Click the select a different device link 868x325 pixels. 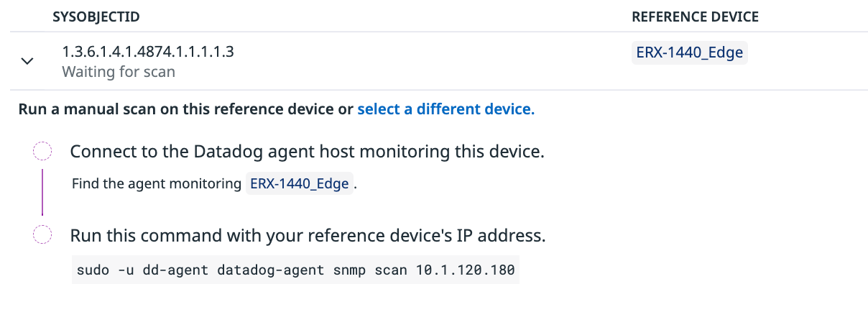(x=445, y=109)
